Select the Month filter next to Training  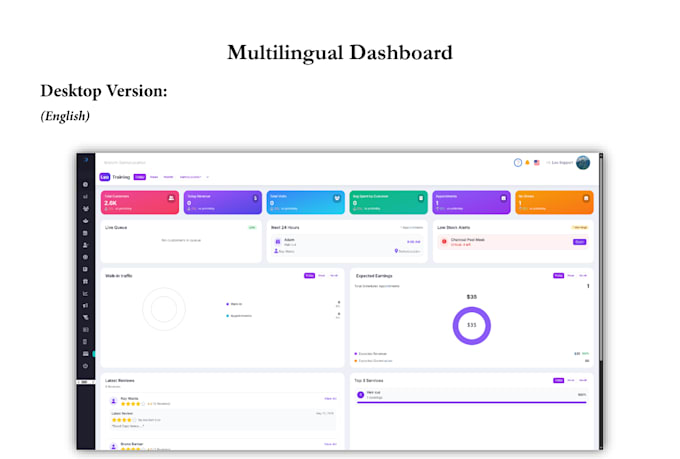coord(168,177)
